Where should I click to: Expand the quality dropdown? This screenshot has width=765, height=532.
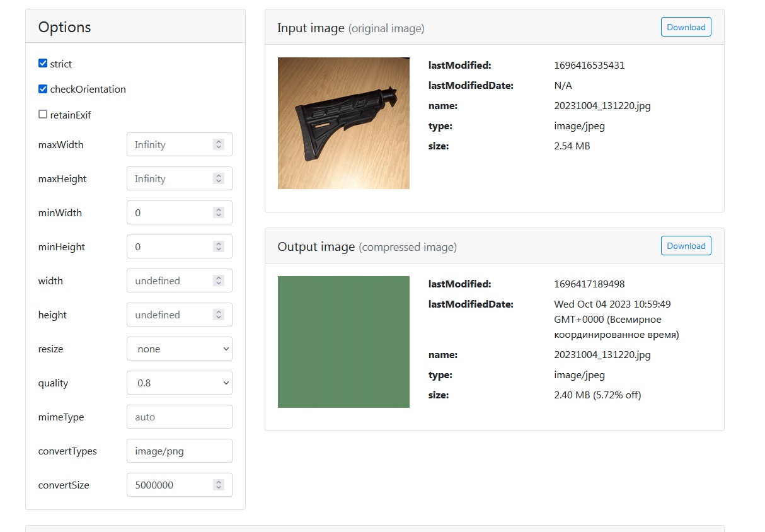[x=179, y=383]
